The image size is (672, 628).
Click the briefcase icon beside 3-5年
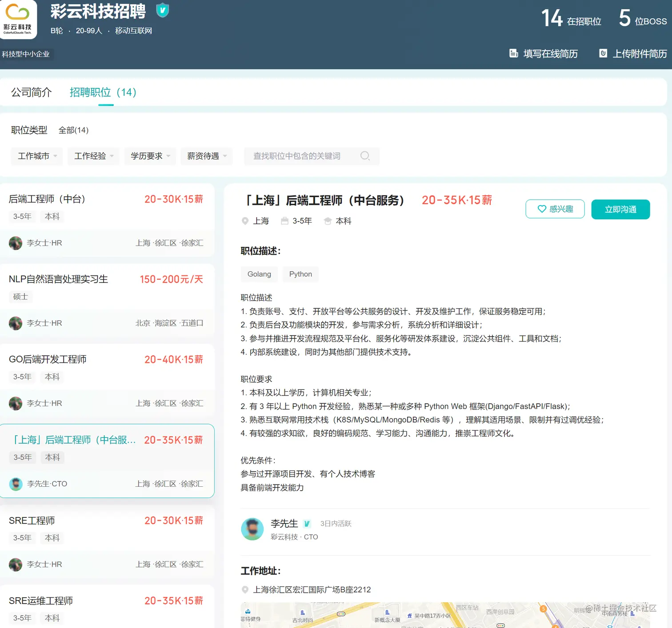pos(284,221)
